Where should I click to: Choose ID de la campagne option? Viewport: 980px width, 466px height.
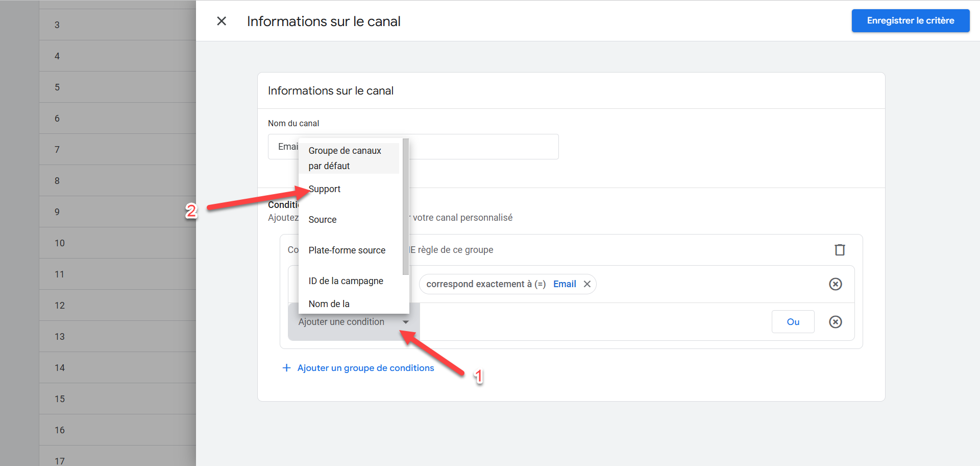(x=346, y=281)
